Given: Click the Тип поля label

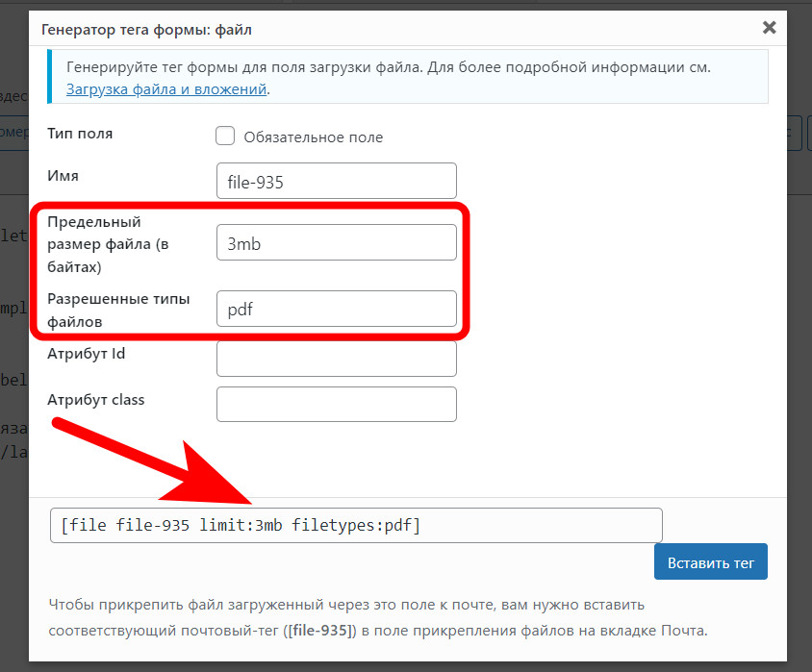Looking at the screenshot, I should tap(80, 134).
